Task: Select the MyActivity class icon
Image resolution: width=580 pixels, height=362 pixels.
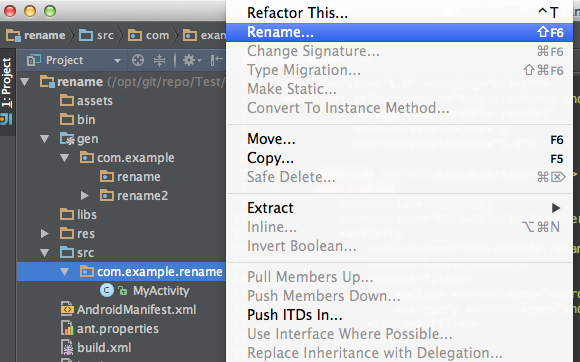Action: pyautogui.click(x=107, y=290)
